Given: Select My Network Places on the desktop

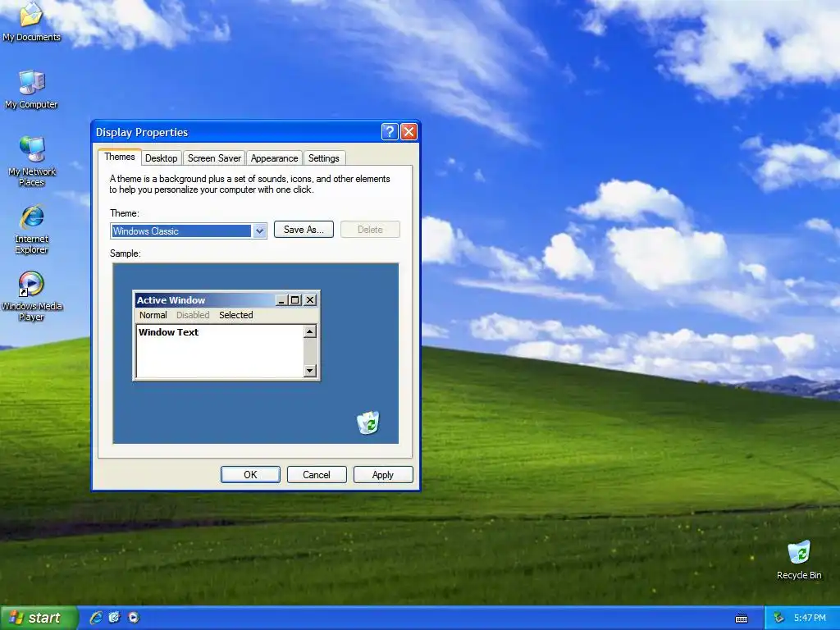Looking at the screenshot, I should click(x=32, y=161).
